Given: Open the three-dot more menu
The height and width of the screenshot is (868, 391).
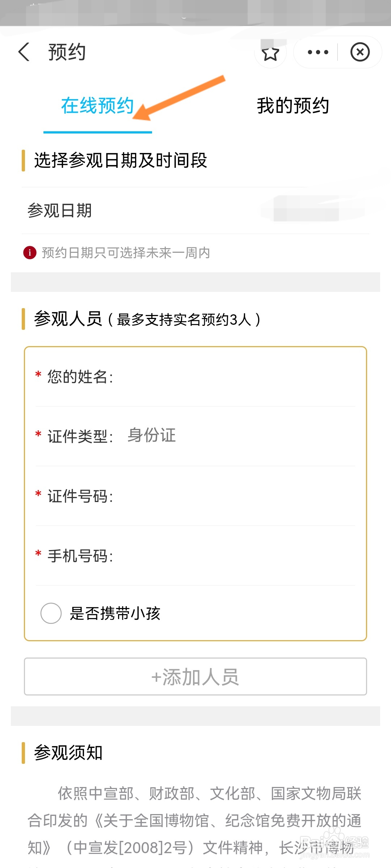Looking at the screenshot, I should [x=318, y=52].
